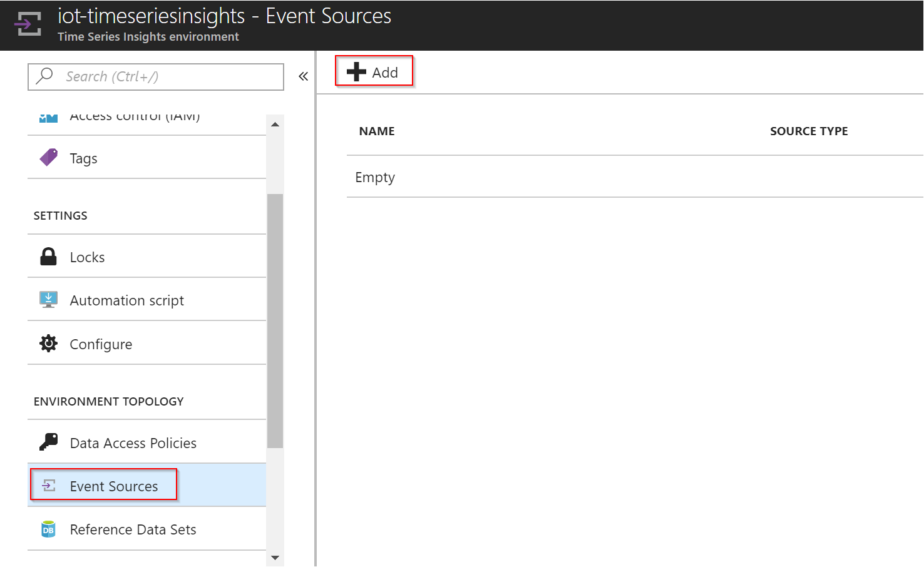
Task: Click the sidebar scrollbar thumb
Action: click(275, 320)
